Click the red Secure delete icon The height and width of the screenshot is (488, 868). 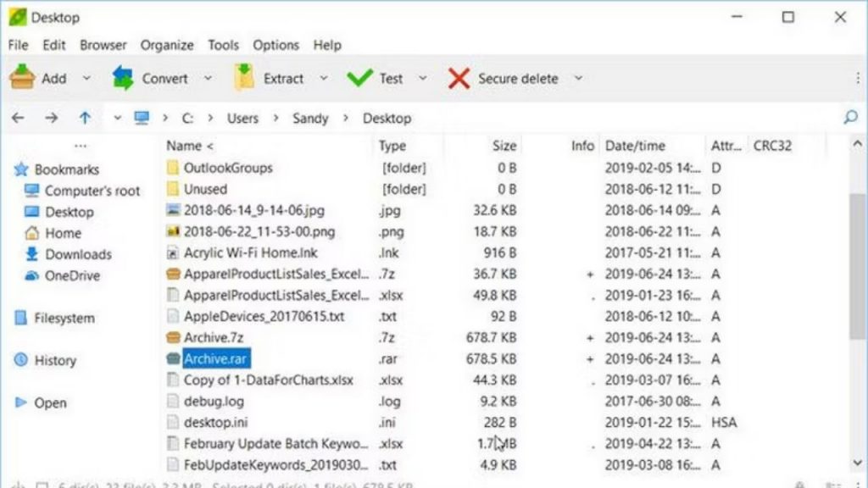point(459,78)
